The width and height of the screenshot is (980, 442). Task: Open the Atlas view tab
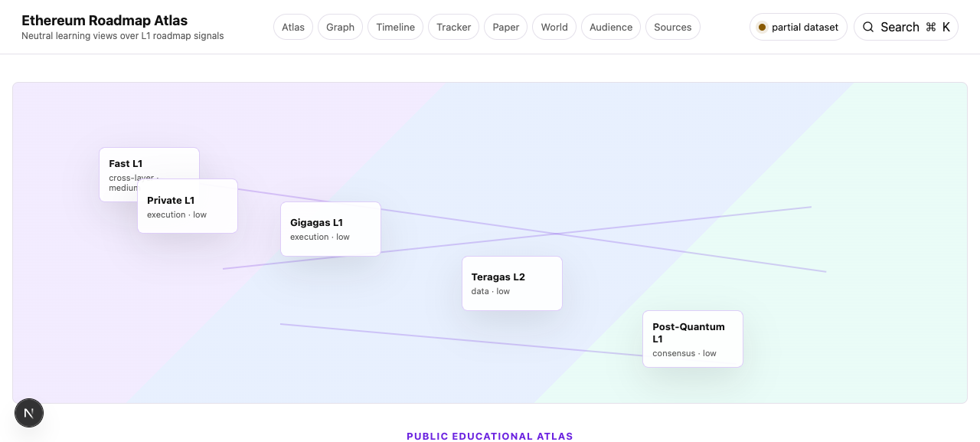[x=293, y=27]
